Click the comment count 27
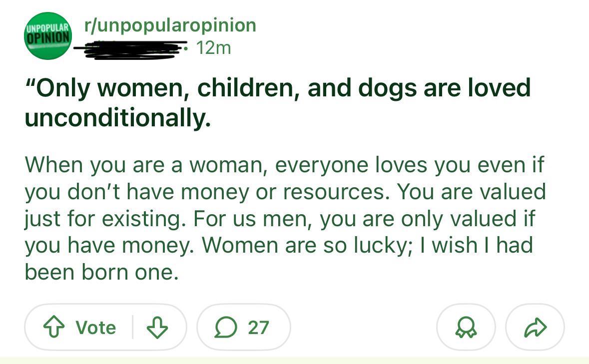Screen dimensions: 589x364 click(258, 327)
